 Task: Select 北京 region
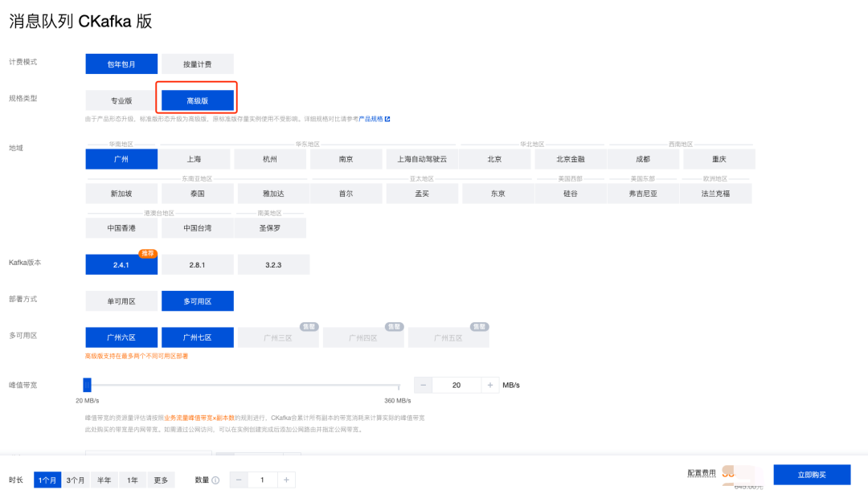(494, 159)
